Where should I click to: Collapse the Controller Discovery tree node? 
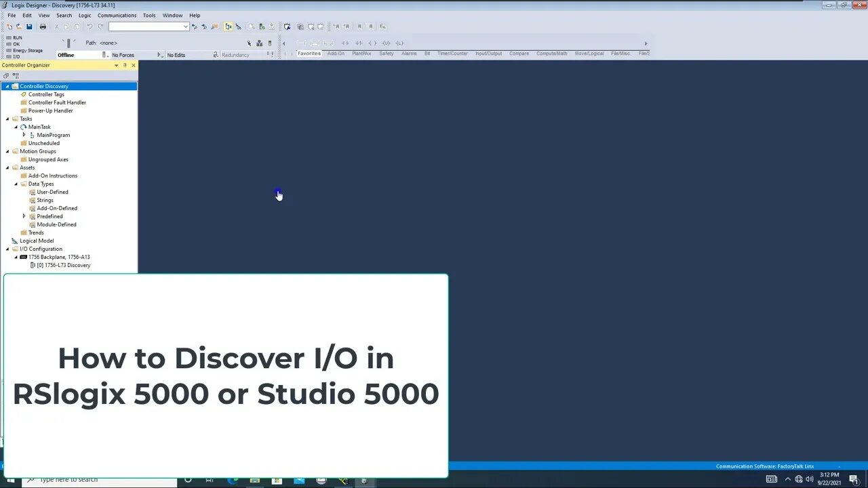[x=7, y=86]
